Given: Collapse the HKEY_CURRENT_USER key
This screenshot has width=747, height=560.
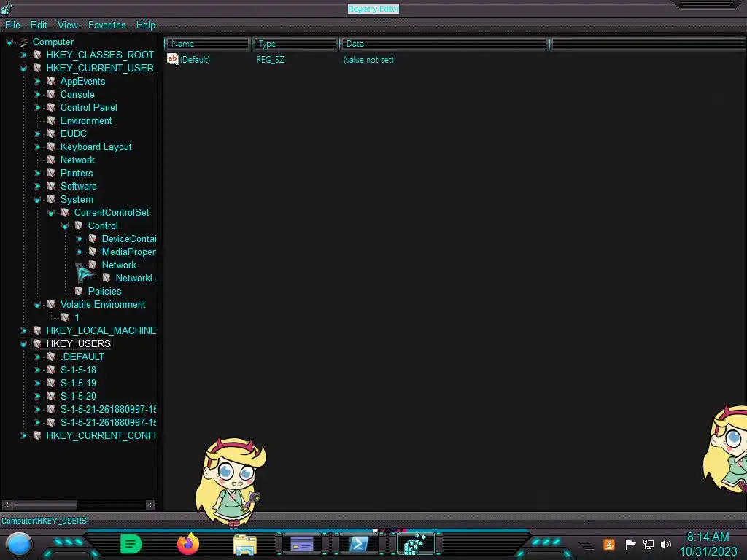Looking at the screenshot, I should coord(23,69).
